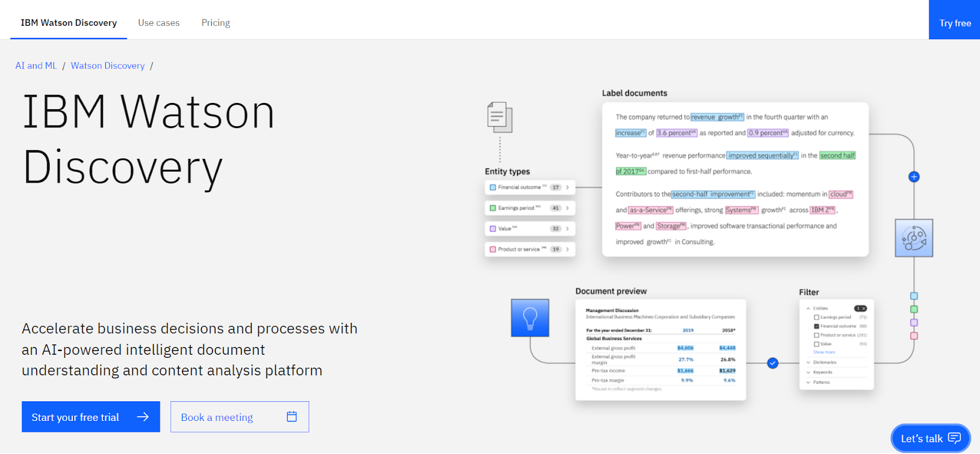Tick the Value filter checkbox

pyautogui.click(x=816, y=344)
